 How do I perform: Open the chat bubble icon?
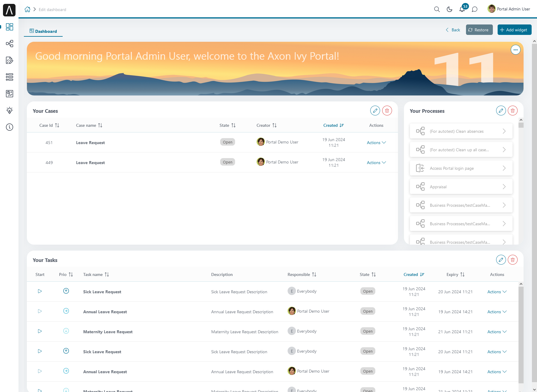click(475, 9)
